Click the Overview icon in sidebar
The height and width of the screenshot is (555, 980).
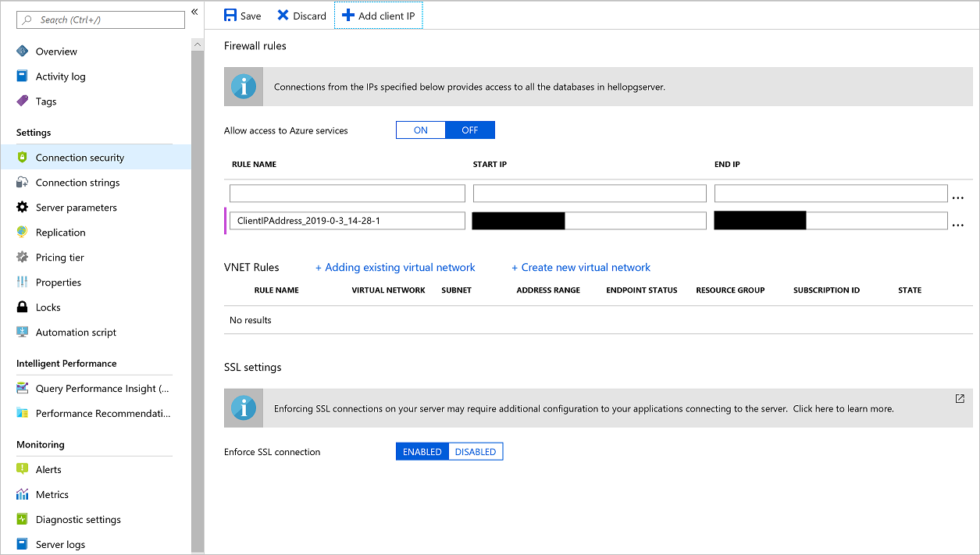click(x=23, y=52)
